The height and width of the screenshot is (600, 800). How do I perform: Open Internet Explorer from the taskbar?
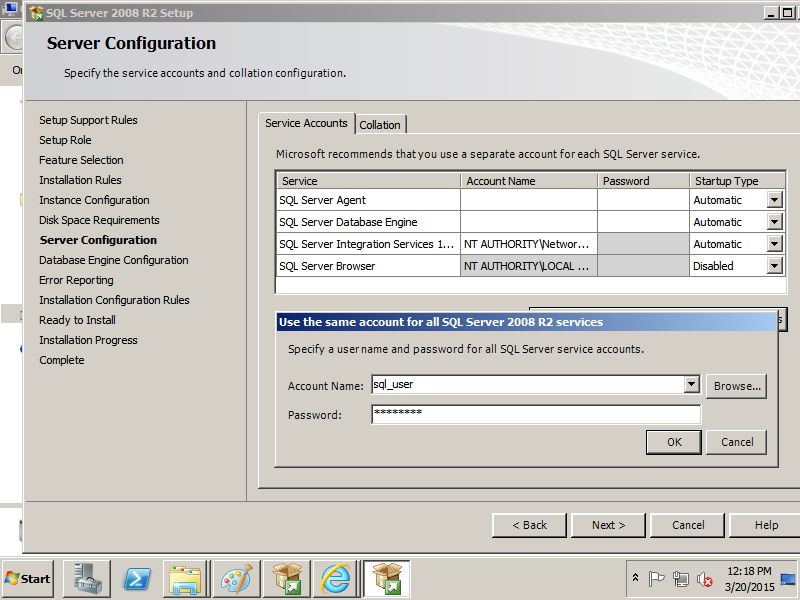(x=336, y=579)
